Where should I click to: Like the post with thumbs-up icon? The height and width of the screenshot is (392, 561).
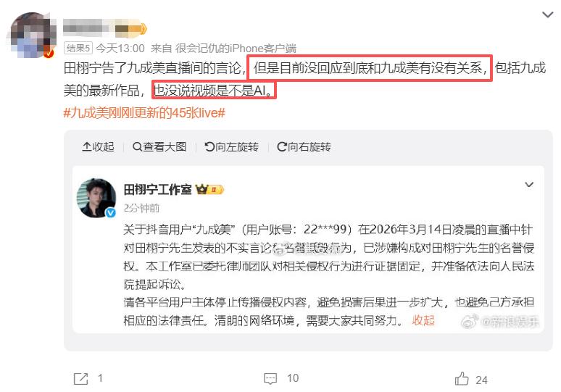(462, 378)
